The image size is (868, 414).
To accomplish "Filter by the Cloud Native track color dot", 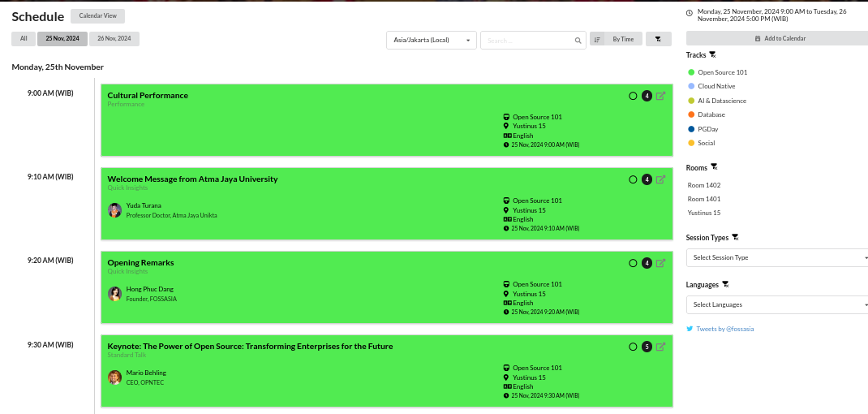I will coord(691,86).
